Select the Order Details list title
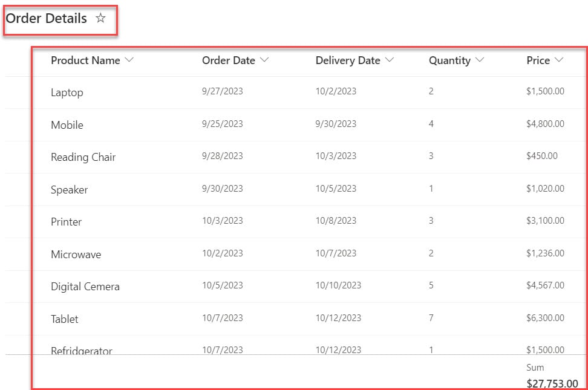This screenshot has width=588, height=390. [46, 18]
